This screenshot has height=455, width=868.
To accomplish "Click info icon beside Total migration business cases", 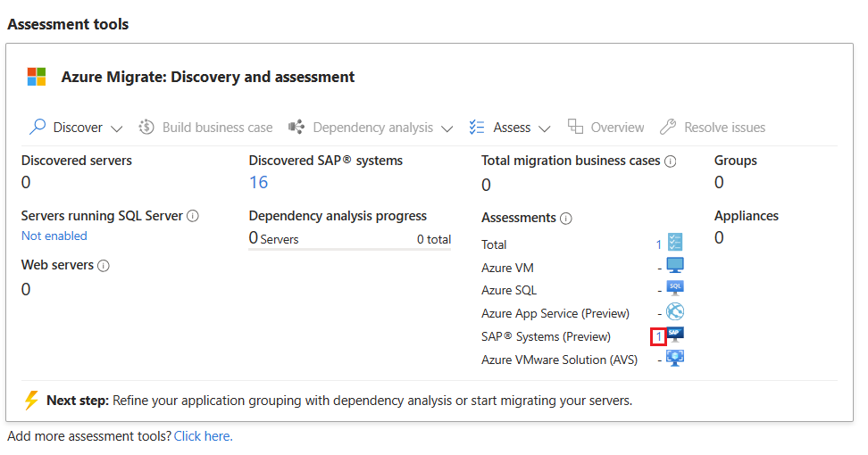I will click(x=671, y=161).
